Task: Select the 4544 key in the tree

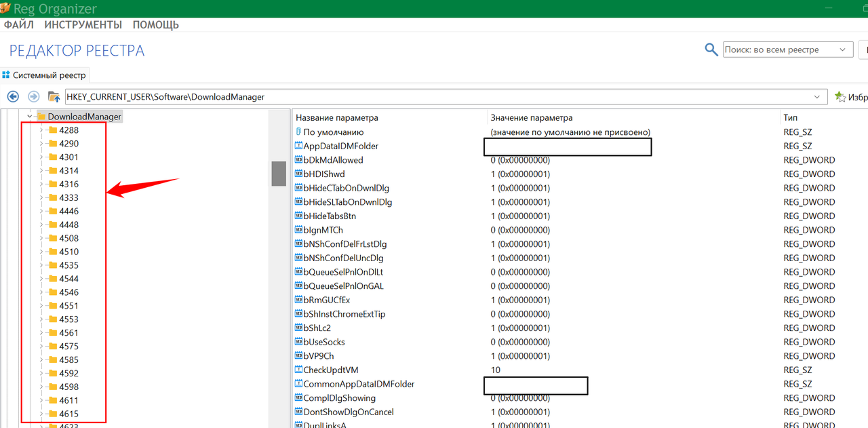Action: pyautogui.click(x=68, y=279)
